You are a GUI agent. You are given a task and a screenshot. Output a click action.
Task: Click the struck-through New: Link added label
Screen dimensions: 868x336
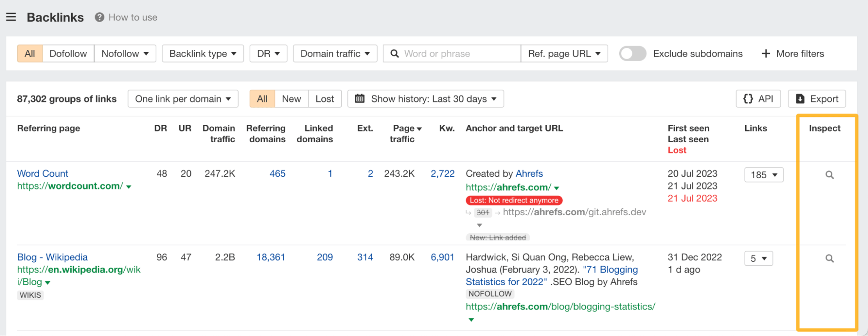(498, 238)
